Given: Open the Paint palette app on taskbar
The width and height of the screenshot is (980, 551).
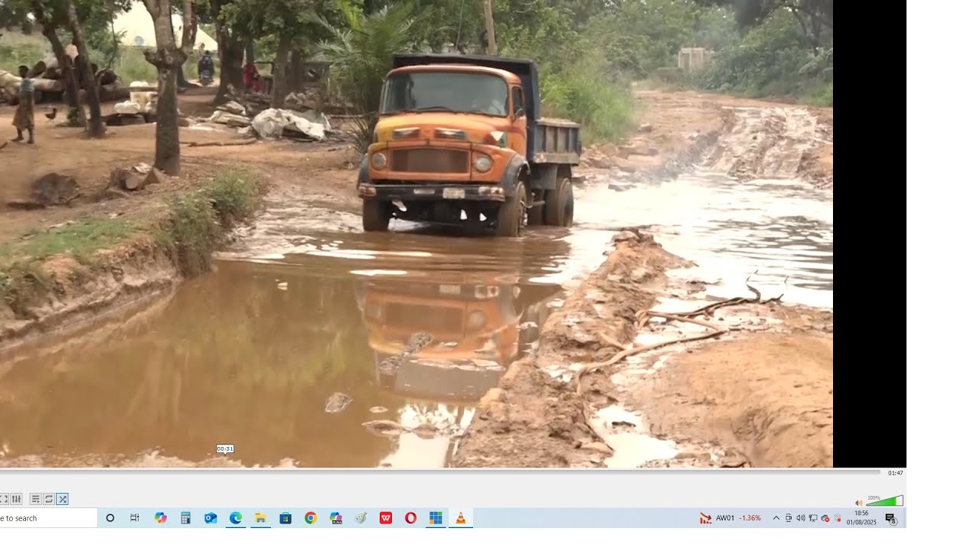Looking at the screenshot, I should point(361,518).
